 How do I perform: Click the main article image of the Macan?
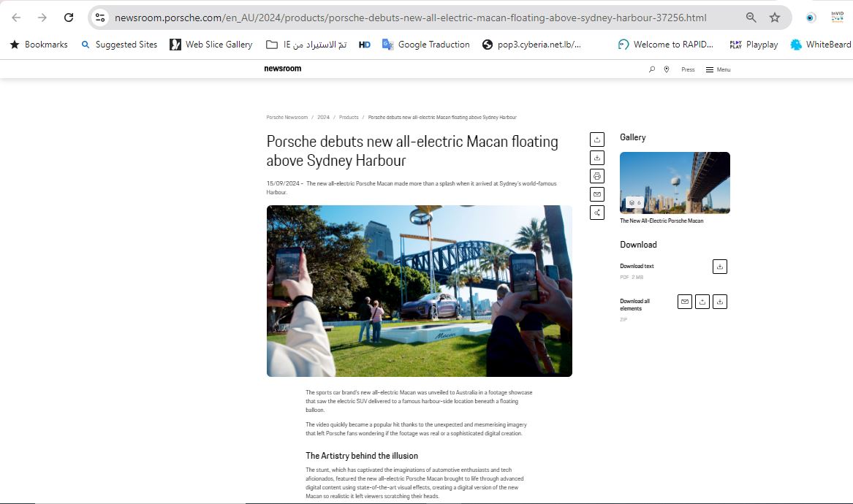pos(419,291)
